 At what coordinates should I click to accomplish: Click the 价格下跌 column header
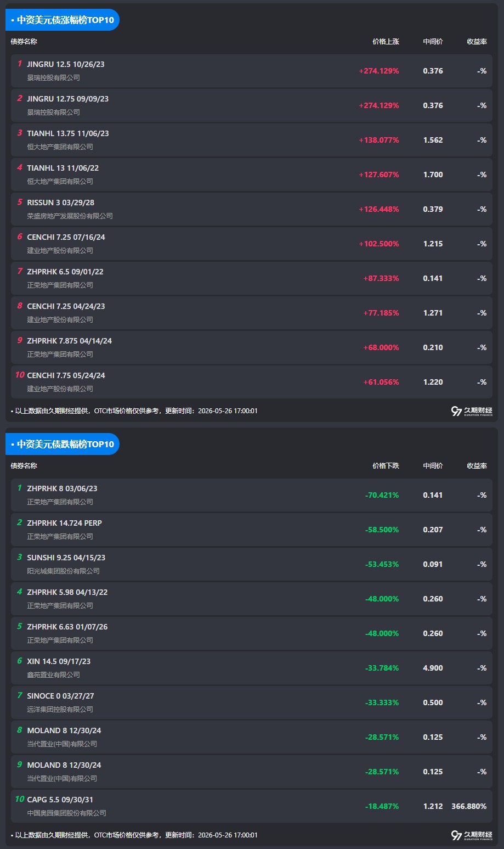pos(386,466)
